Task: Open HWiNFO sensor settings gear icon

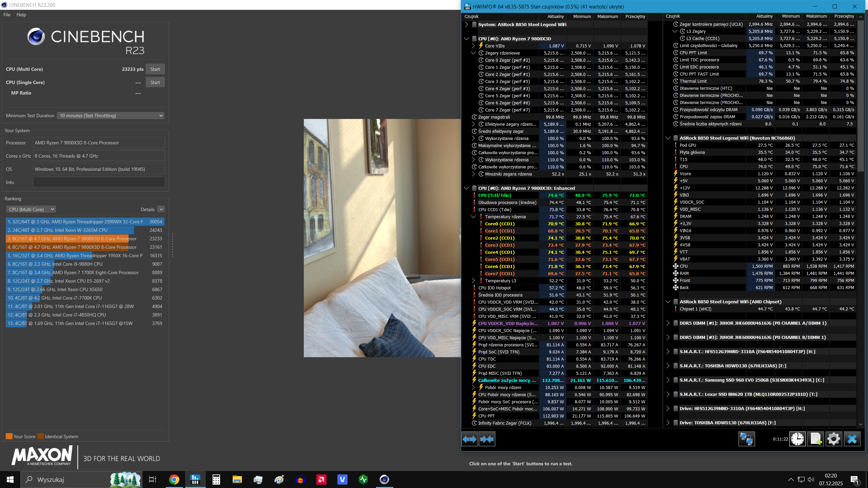Action: click(x=834, y=439)
